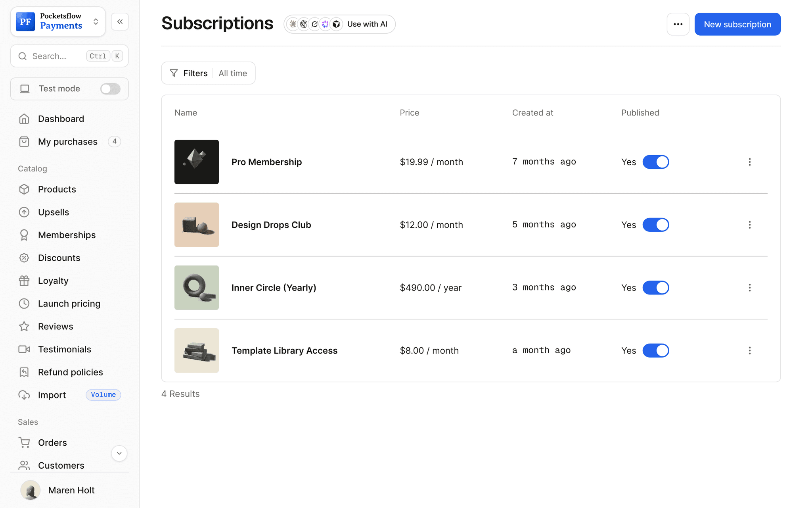Go to the Orders page
This screenshot has width=812, height=508.
pos(52,443)
